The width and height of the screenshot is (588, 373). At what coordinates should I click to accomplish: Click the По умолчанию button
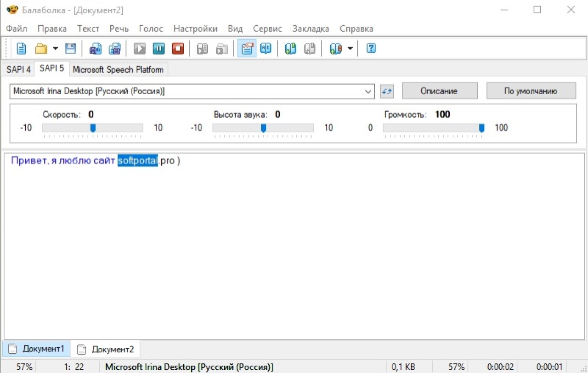pos(531,91)
